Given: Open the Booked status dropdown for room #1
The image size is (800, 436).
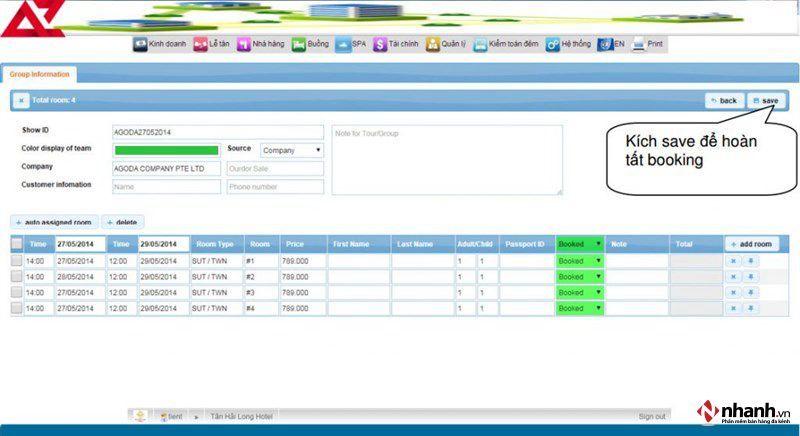Looking at the screenshot, I should tap(580, 261).
